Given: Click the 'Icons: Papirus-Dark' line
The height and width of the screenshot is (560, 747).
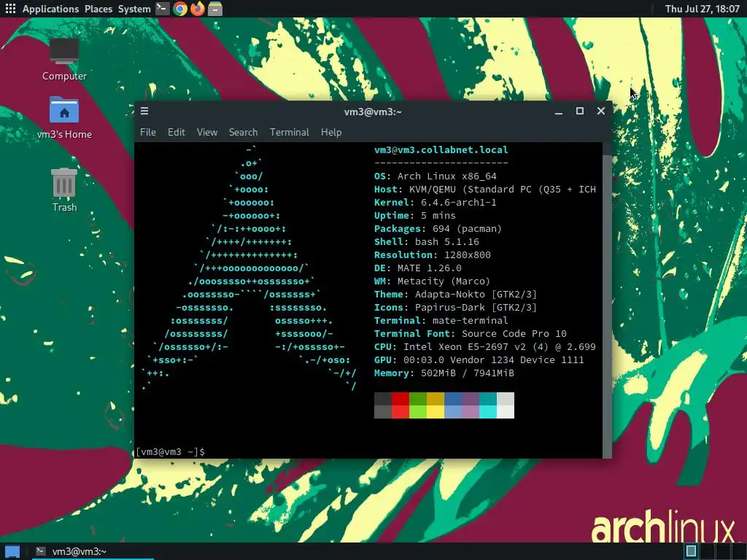Looking at the screenshot, I should pyautogui.click(x=455, y=308).
